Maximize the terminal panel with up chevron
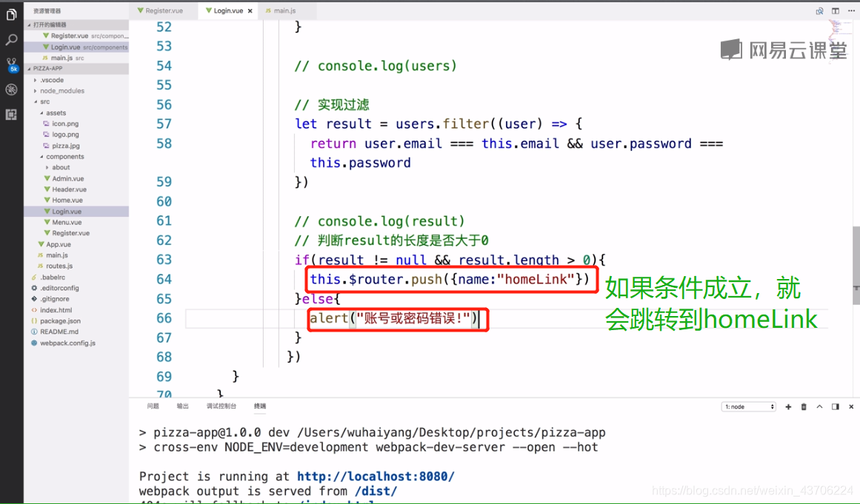Image resolution: width=860 pixels, height=504 pixels. tap(819, 406)
